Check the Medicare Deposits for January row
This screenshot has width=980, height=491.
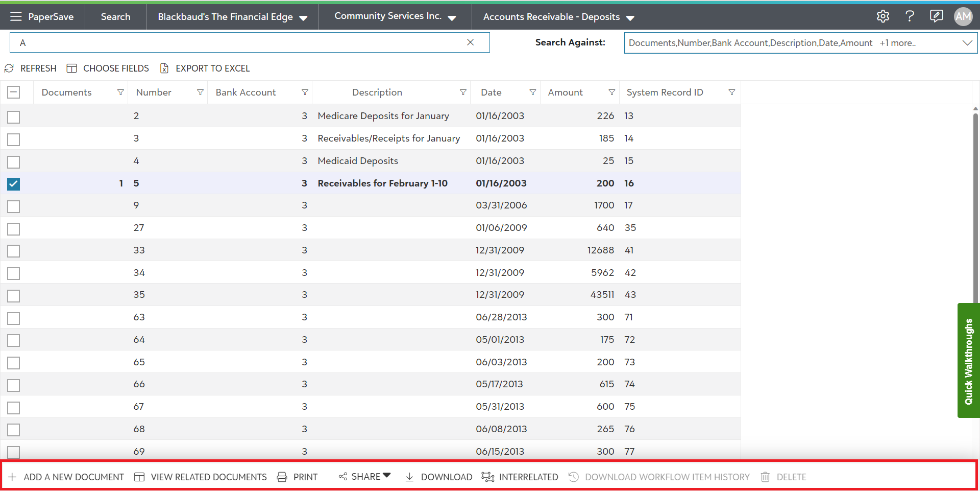click(14, 117)
